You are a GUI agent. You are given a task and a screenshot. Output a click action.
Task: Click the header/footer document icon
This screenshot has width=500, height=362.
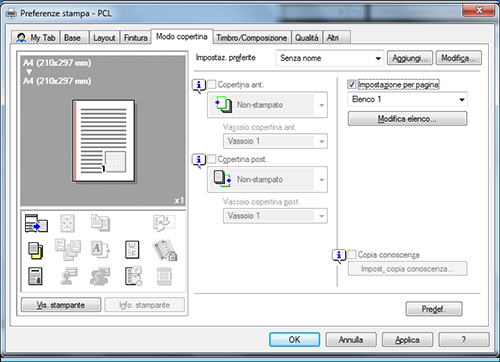[x=35, y=276]
